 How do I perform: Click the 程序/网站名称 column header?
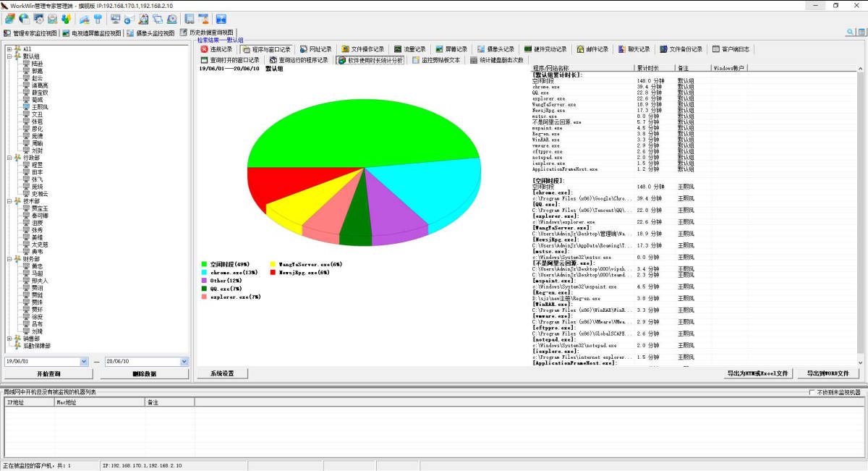click(583, 68)
